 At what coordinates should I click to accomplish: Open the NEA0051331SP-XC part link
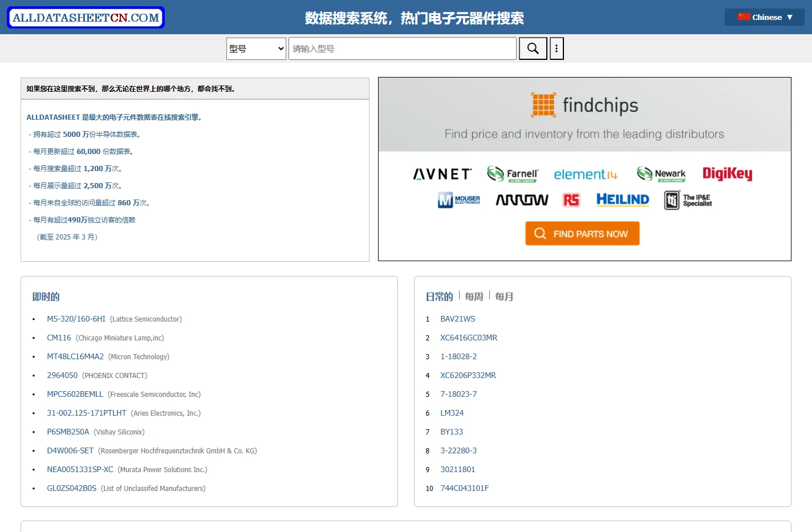(x=80, y=469)
